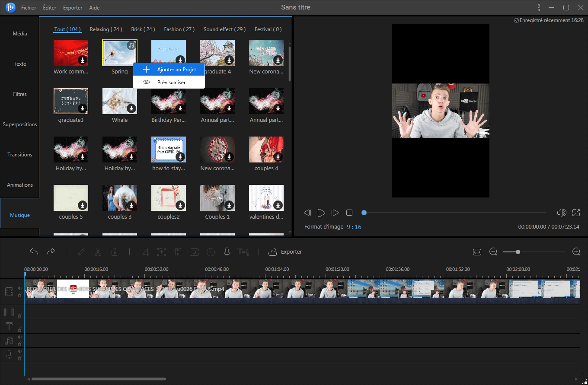588x385 pixels.
Task: Lock the main video track
Action: click(19, 295)
